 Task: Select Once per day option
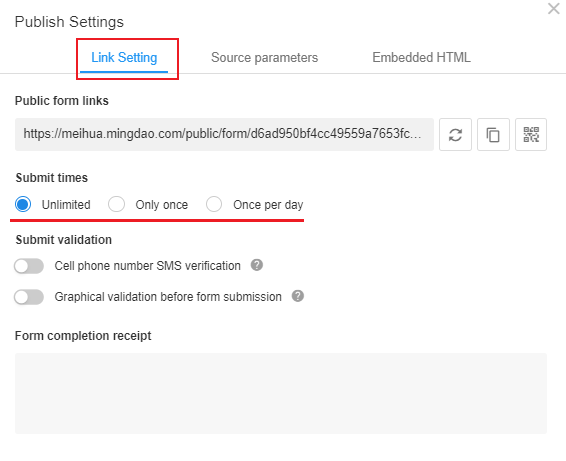click(214, 204)
